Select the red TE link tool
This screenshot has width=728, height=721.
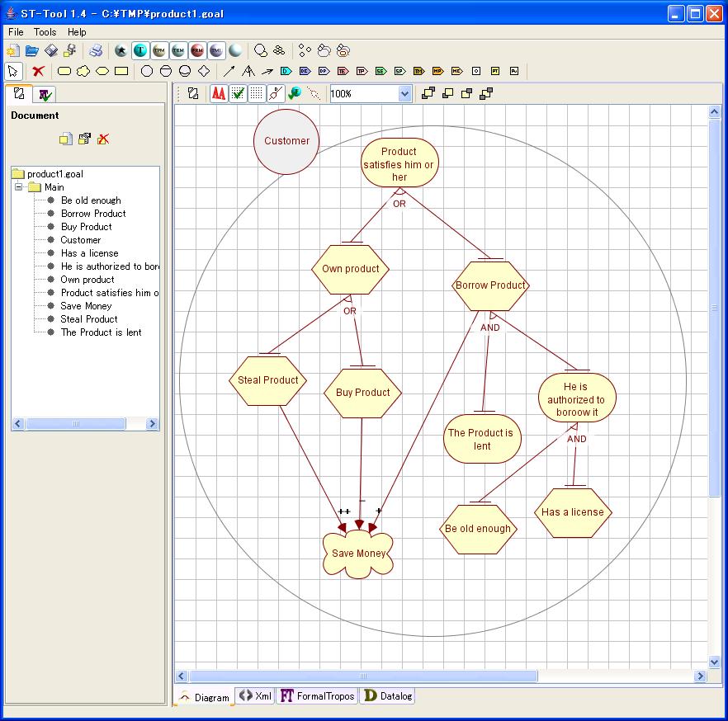343,71
